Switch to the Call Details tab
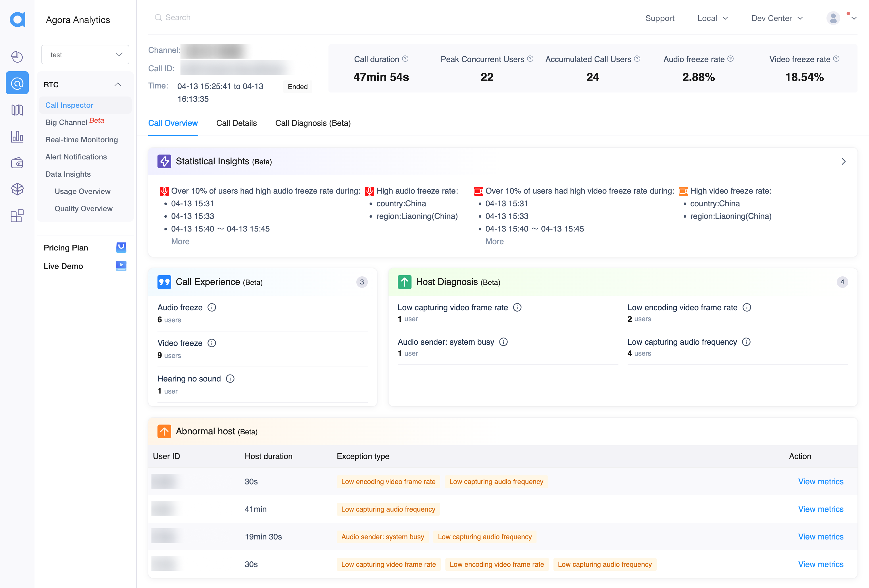 (236, 123)
